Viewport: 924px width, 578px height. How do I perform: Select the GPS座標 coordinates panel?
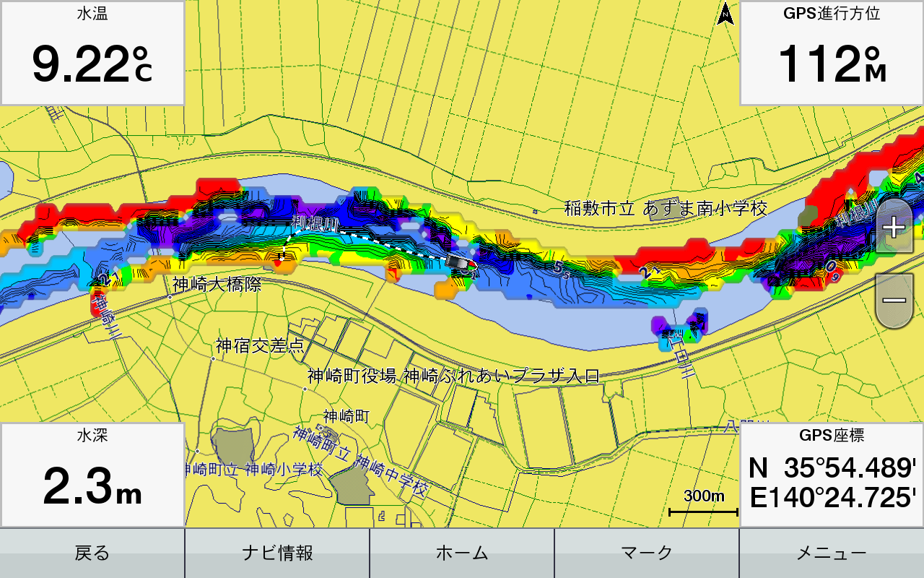click(832, 475)
